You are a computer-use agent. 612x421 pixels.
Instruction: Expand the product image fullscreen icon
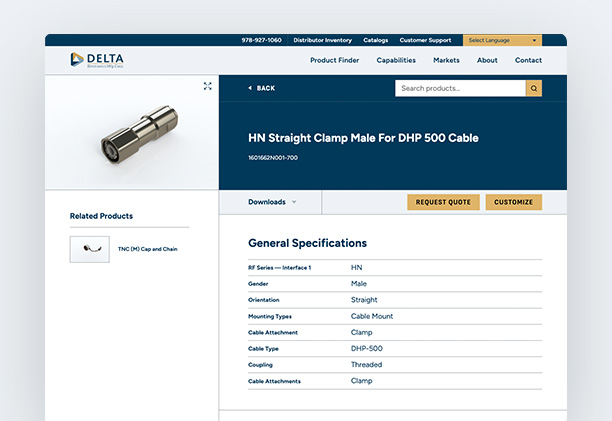click(207, 86)
